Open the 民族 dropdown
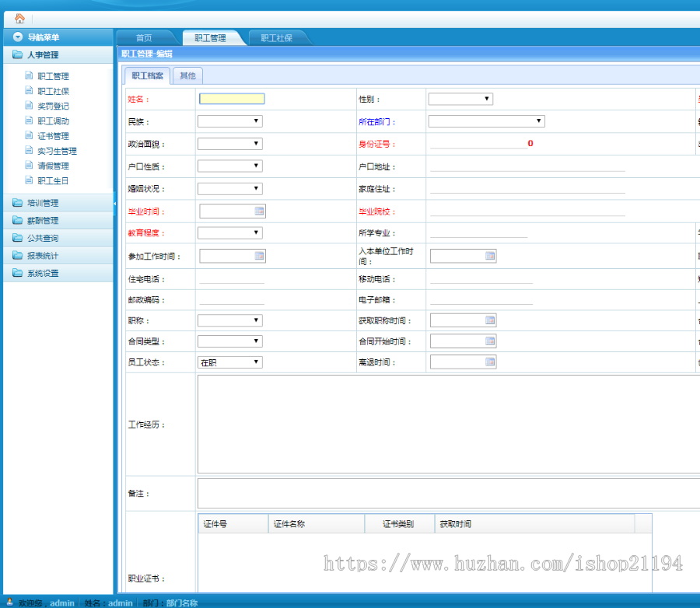This screenshot has width=700, height=608. pyautogui.click(x=230, y=121)
